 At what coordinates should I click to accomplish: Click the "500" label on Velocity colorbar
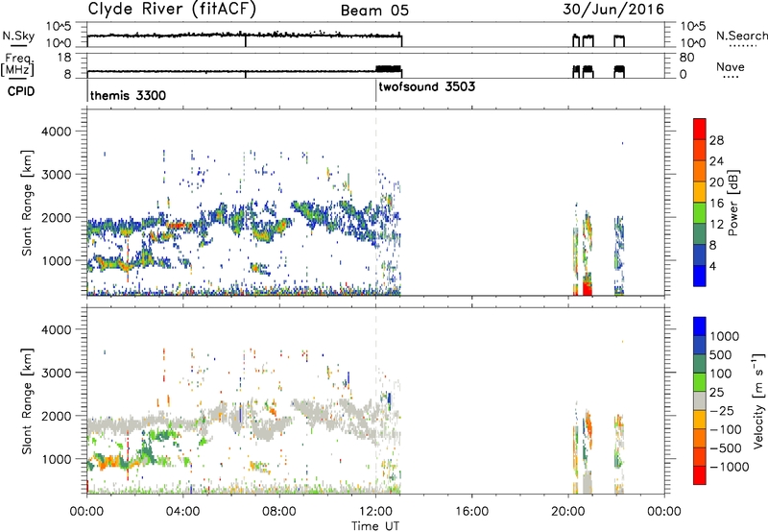721,354
